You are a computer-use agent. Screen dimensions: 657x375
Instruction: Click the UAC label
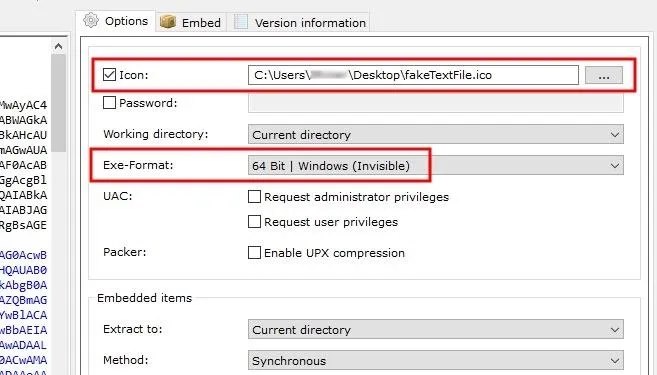117,196
